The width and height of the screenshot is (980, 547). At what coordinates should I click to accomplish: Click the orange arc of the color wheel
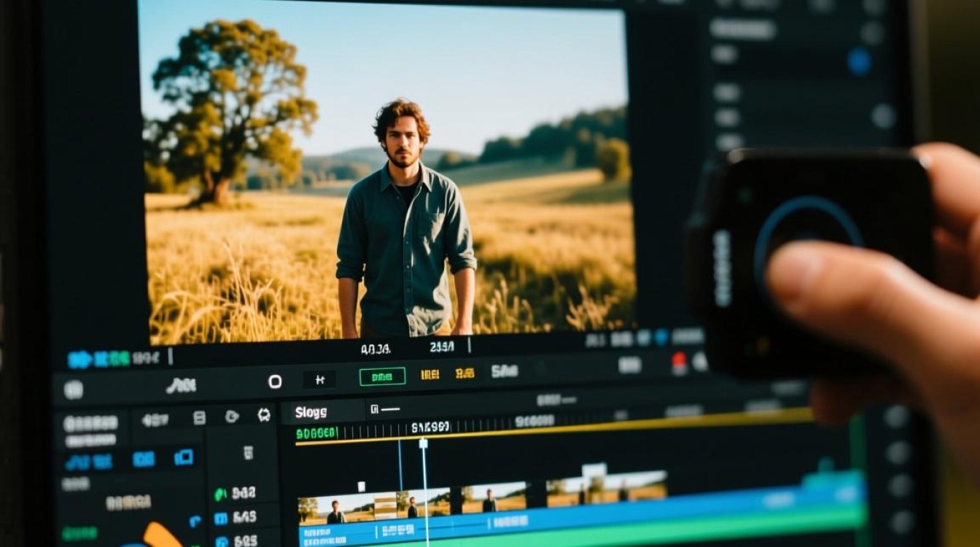(162, 535)
